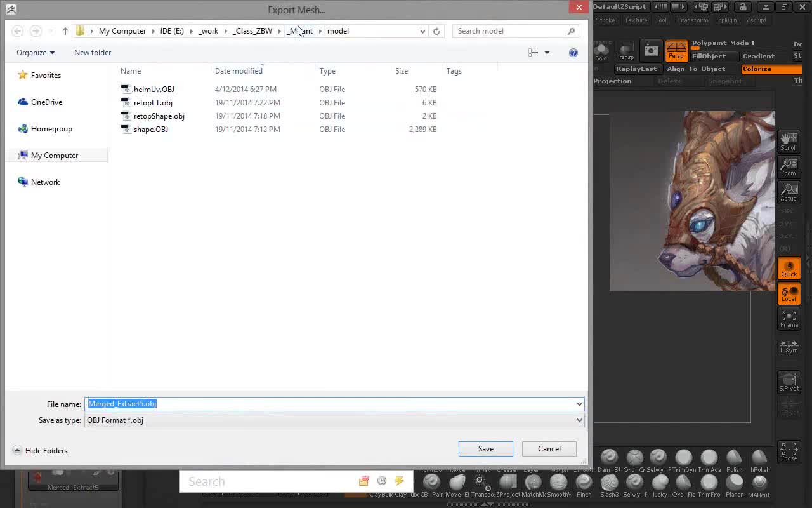Choose the Polish brush
The width and height of the screenshot is (812, 508).
click(x=734, y=462)
